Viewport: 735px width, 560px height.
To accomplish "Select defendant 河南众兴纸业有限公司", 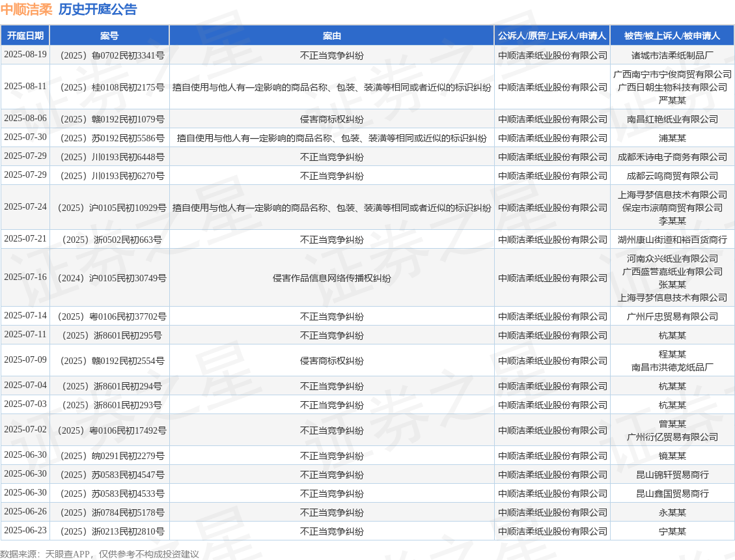I will tap(673, 259).
